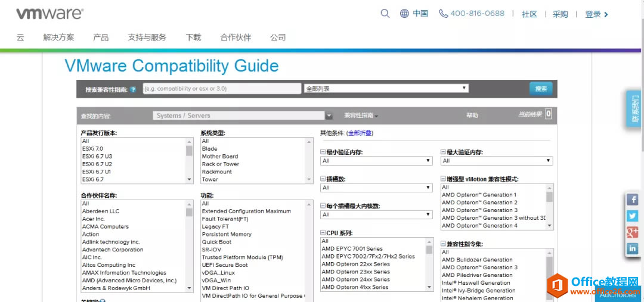Select Aberdeen LLC partner

pyautogui.click(x=101, y=211)
